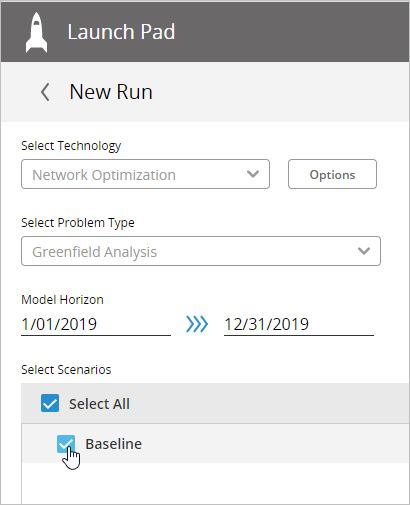Click the New Run heading
410x505 pixels.
tap(111, 92)
